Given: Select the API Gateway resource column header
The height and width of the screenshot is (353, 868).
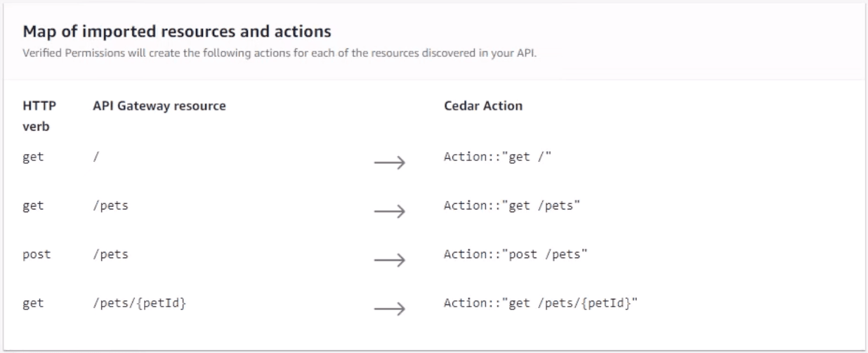Looking at the screenshot, I should coord(159,106).
